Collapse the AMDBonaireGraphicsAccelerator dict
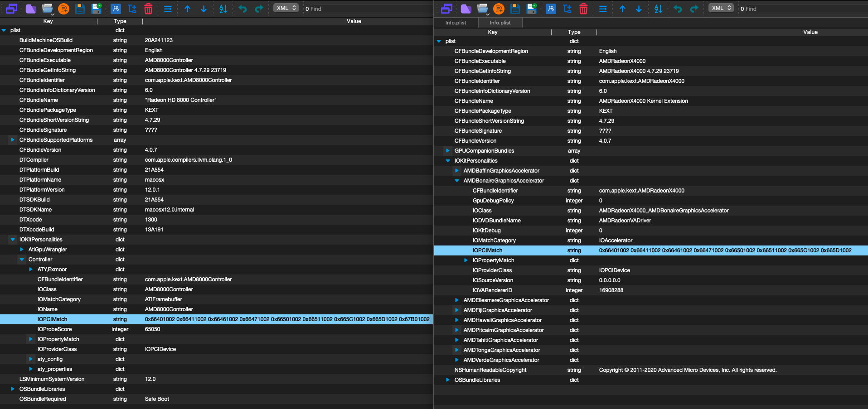This screenshot has width=868, height=409. pyautogui.click(x=457, y=181)
